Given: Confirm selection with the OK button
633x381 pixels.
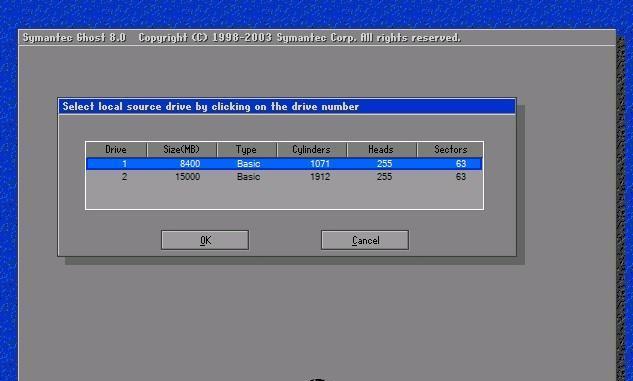Looking at the screenshot, I should (205, 240).
